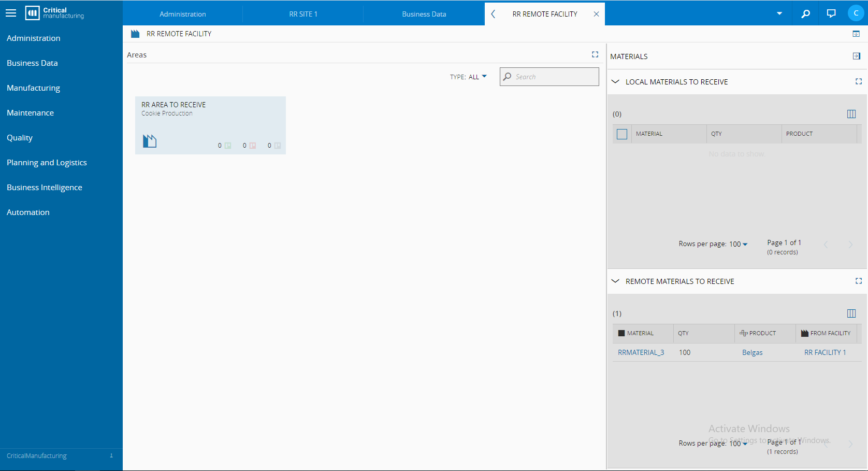This screenshot has height=471, width=868.
Task: Collapse Local Materials To Receive section
Action: pos(615,81)
